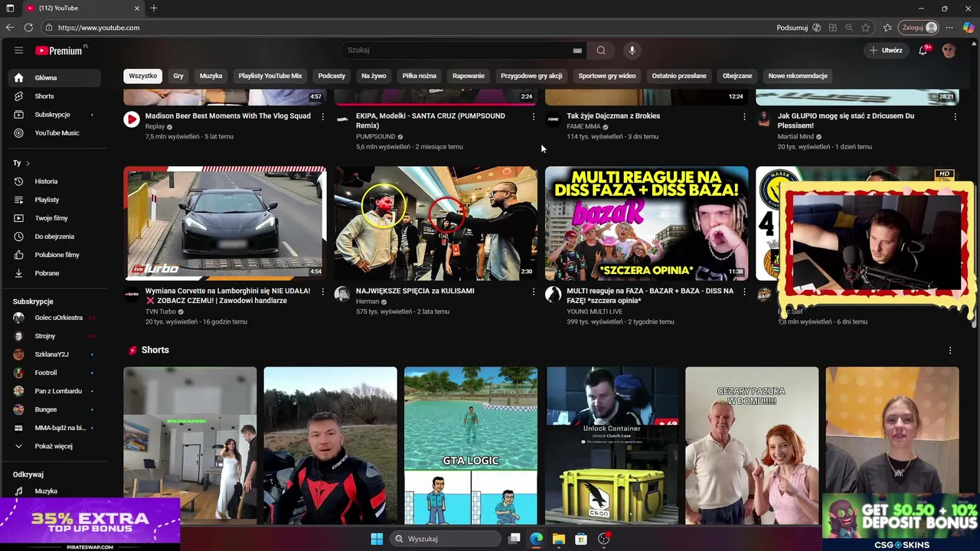Expand Pokaż więcej subscriptions
The width and height of the screenshot is (980, 551).
(54, 446)
